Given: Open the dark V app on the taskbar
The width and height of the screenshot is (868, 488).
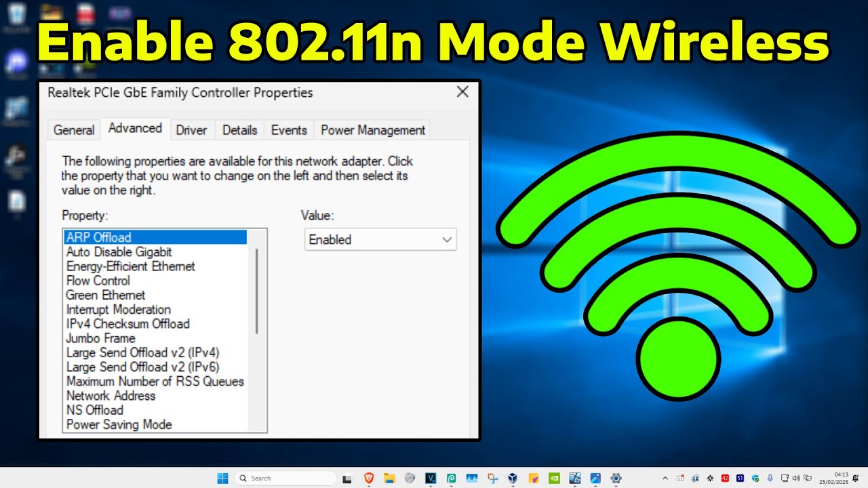Looking at the screenshot, I should (x=431, y=478).
